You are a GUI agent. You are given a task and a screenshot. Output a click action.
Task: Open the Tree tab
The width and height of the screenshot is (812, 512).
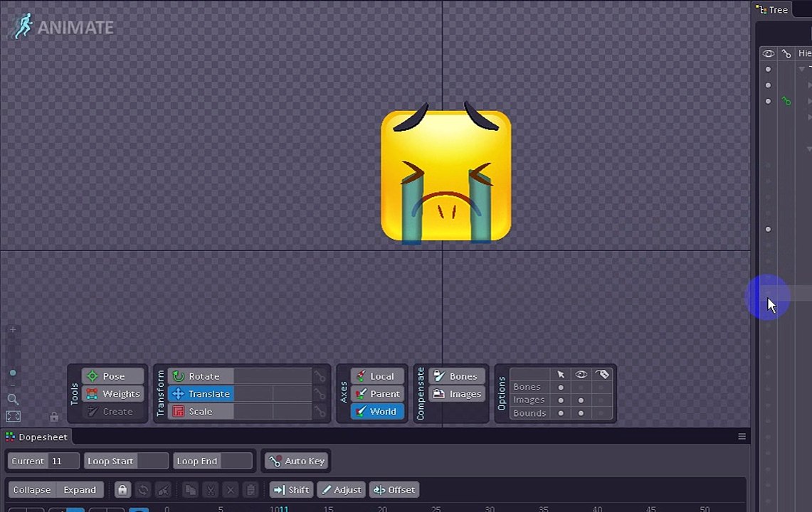pos(772,10)
